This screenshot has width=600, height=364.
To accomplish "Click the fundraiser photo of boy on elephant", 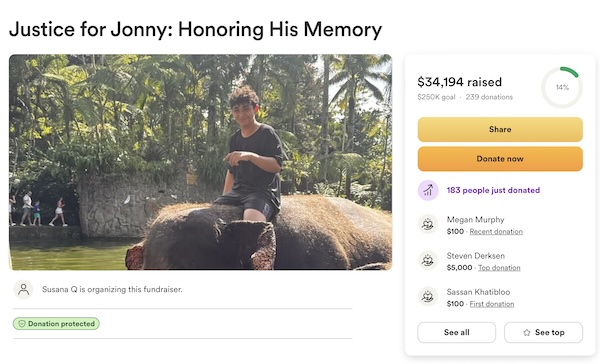I will 201,162.
